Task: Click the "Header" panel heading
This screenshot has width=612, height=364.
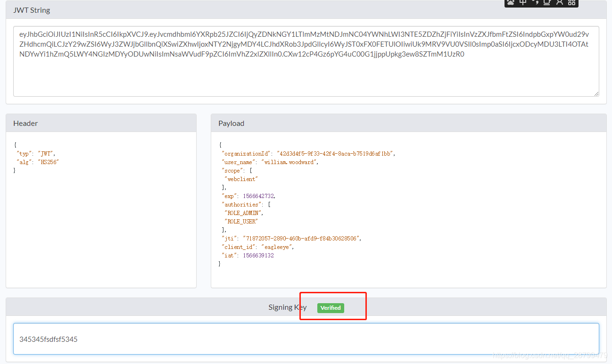Action: point(25,123)
